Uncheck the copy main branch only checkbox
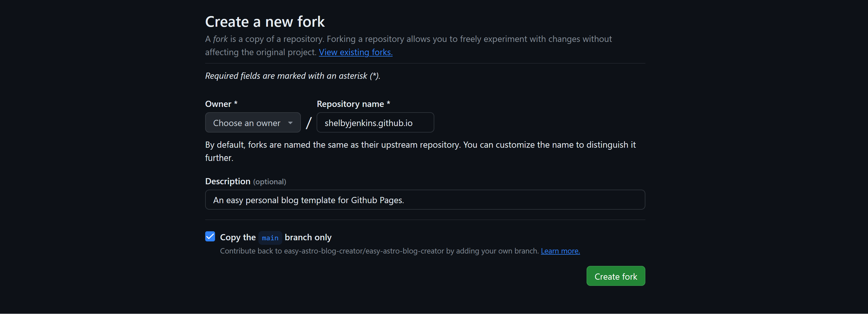 (x=210, y=237)
